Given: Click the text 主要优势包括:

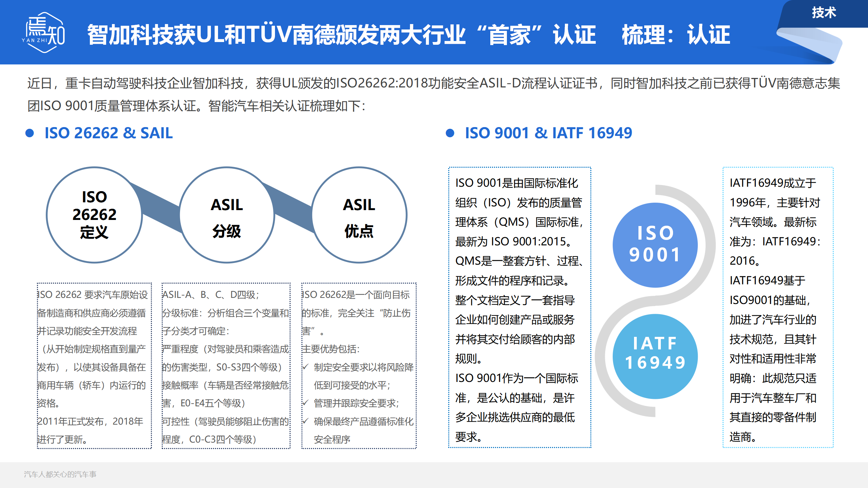Looking at the screenshot, I should point(330,349).
